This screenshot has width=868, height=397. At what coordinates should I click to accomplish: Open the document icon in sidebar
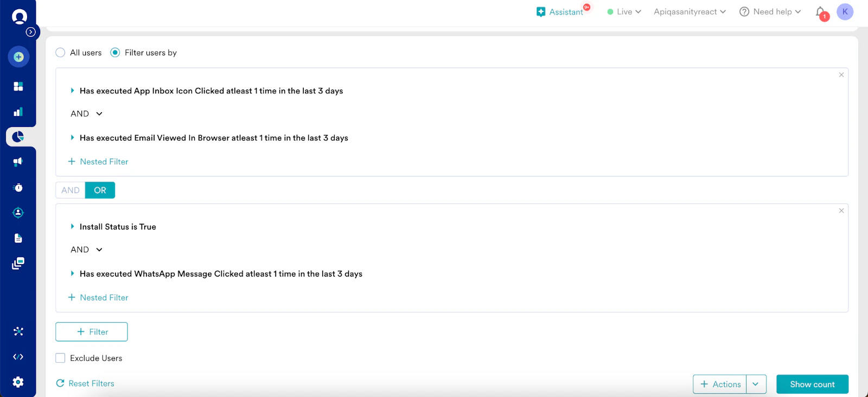pos(18,238)
